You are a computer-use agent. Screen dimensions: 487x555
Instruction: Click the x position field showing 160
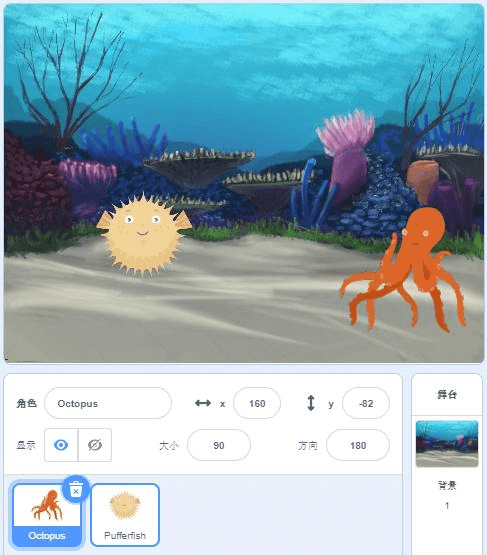coord(257,403)
